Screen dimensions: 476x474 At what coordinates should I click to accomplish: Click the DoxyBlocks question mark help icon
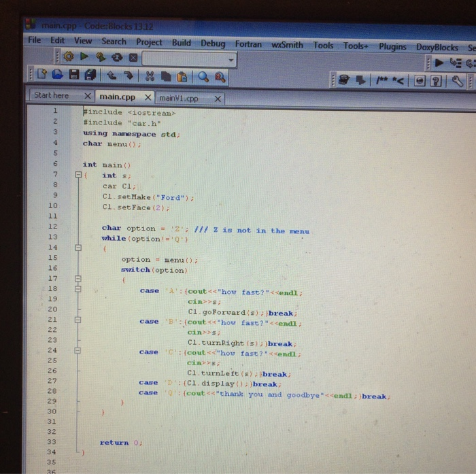point(436,82)
